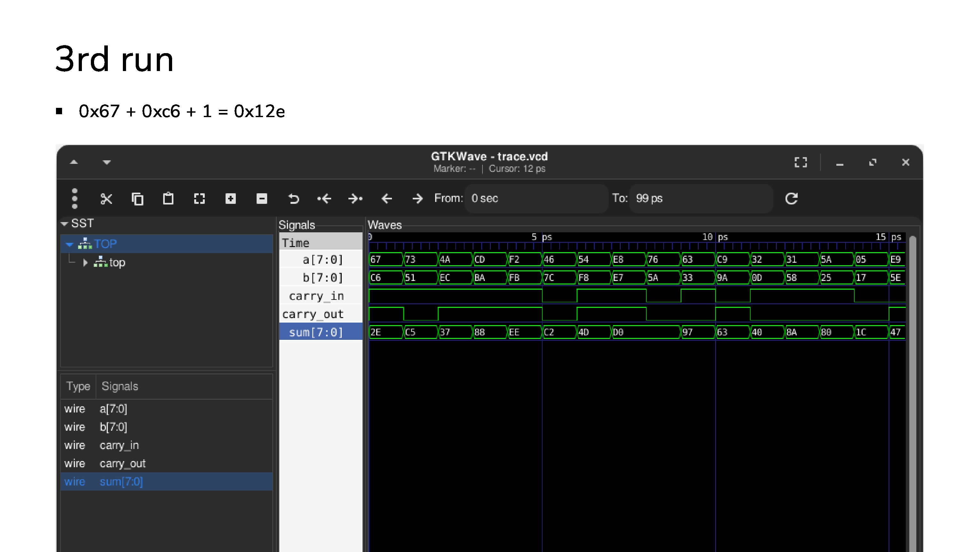Click the From time input field
The height and width of the screenshot is (552, 980).
(536, 199)
